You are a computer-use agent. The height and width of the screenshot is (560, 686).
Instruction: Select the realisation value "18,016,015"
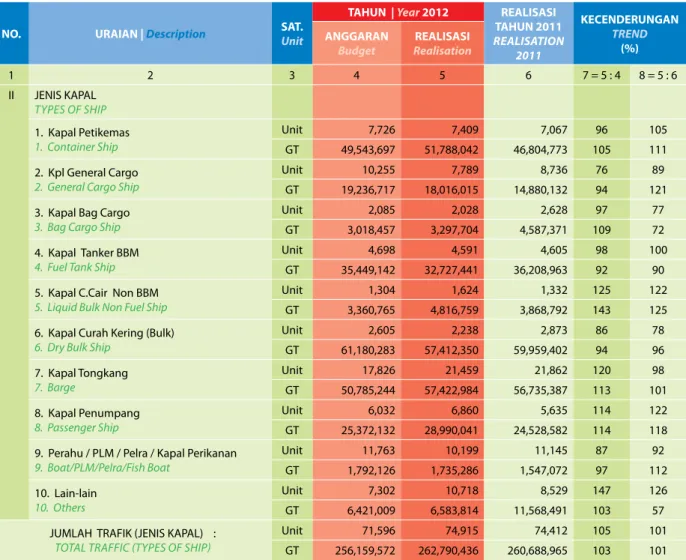coord(451,190)
